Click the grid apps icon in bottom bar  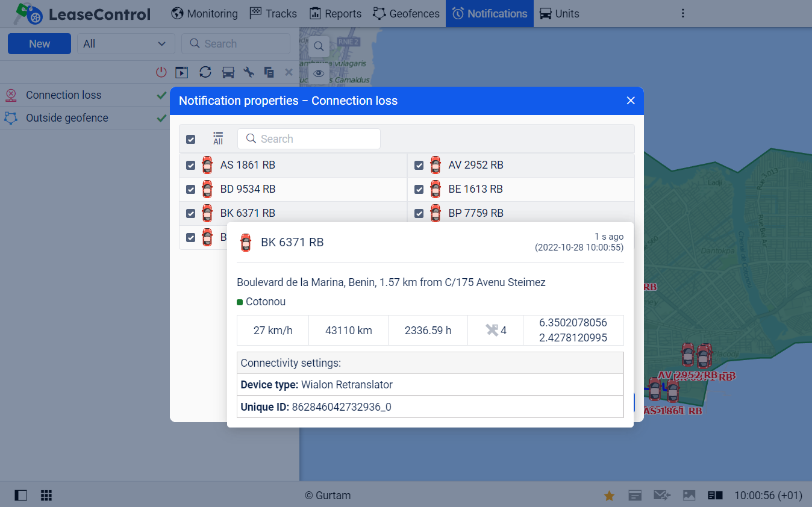pyautogui.click(x=46, y=496)
